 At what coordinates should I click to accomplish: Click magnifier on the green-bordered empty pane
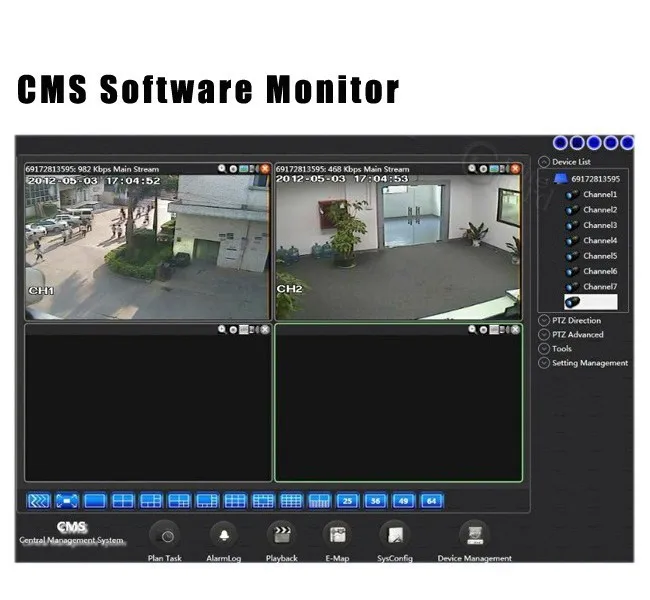pos(472,329)
